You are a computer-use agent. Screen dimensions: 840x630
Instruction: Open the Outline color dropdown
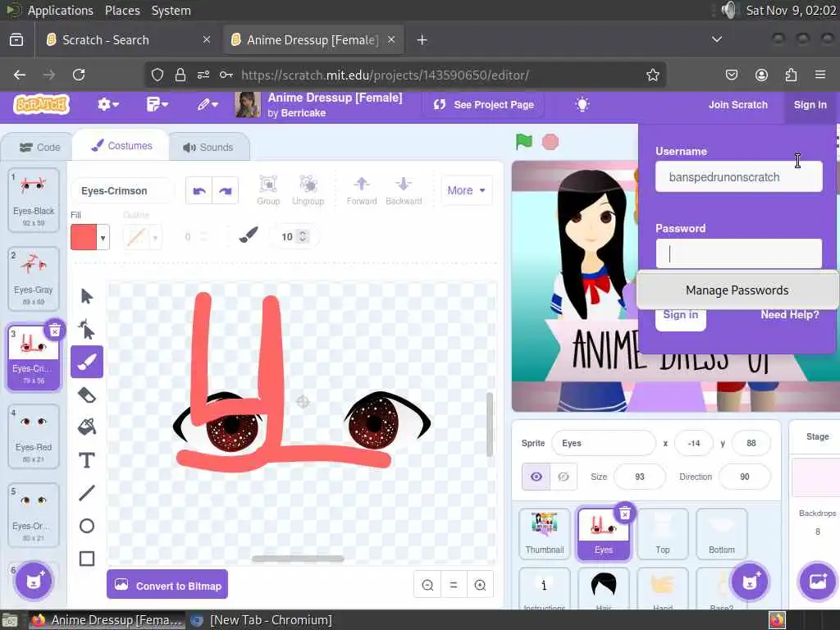coord(155,237)
